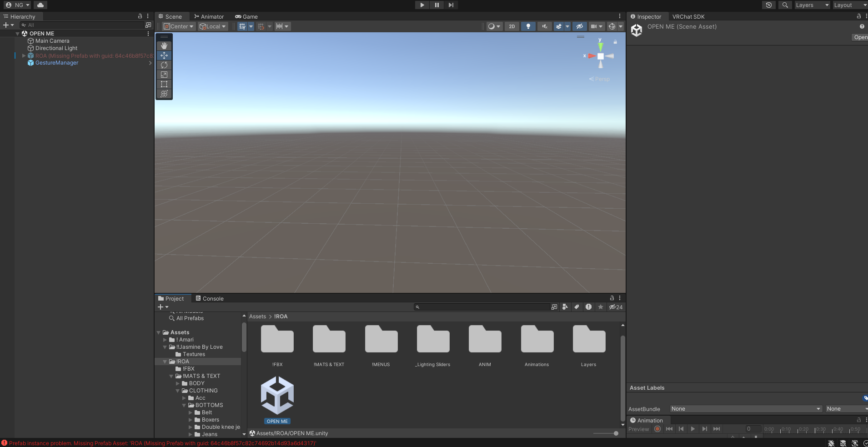This screenshot has height=447, width=868.
Task: Open the AssetBundle None dropdown
Action: pos(746,409)
